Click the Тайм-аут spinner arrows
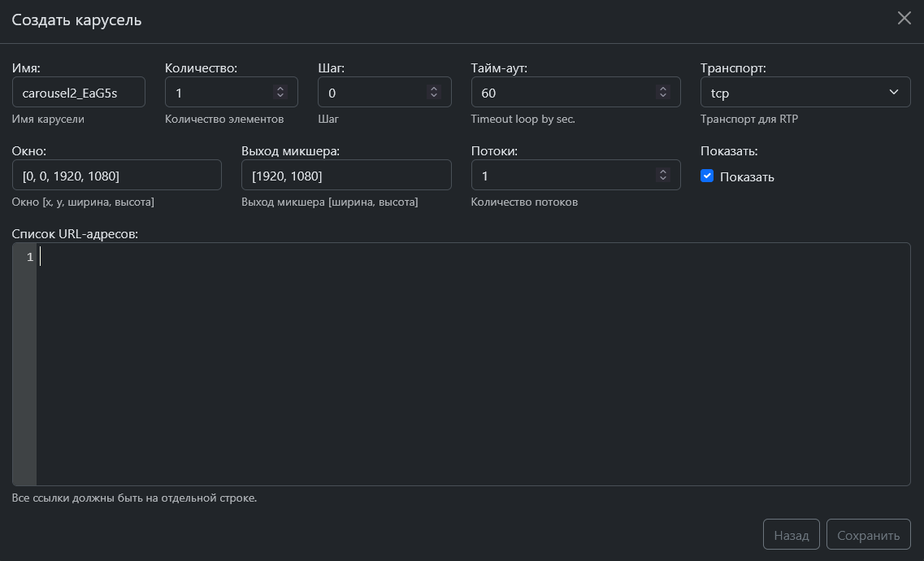The image size is (924, 561). (x=663, y=93)
